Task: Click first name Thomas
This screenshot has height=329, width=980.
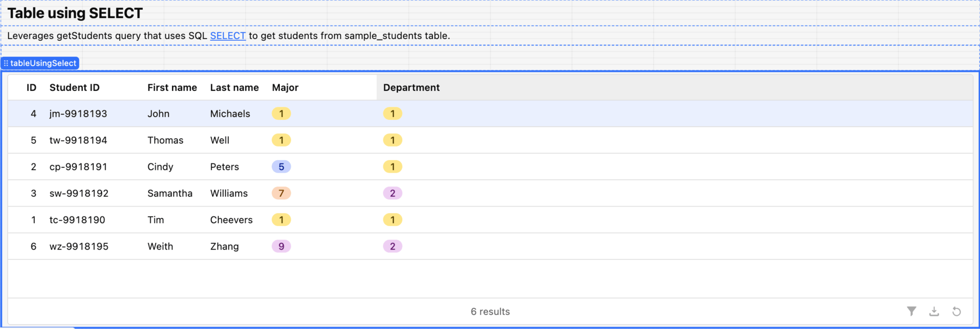Action: point(166,140)
